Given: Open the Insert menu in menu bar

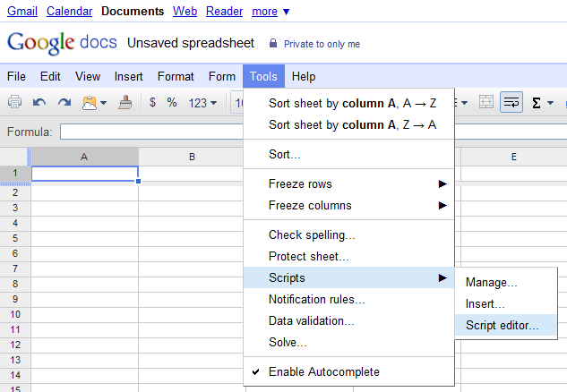Looking at the screenshot, I should (x=129, y=76).
